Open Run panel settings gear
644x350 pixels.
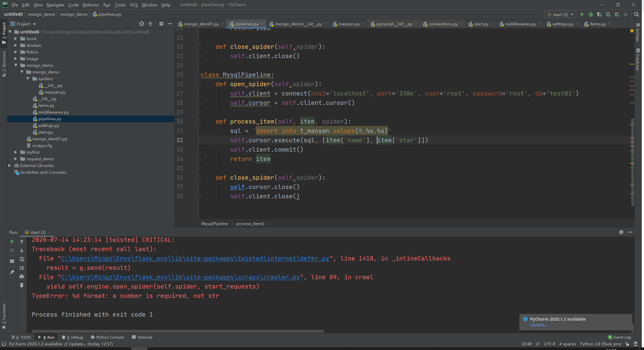(621, 232)
